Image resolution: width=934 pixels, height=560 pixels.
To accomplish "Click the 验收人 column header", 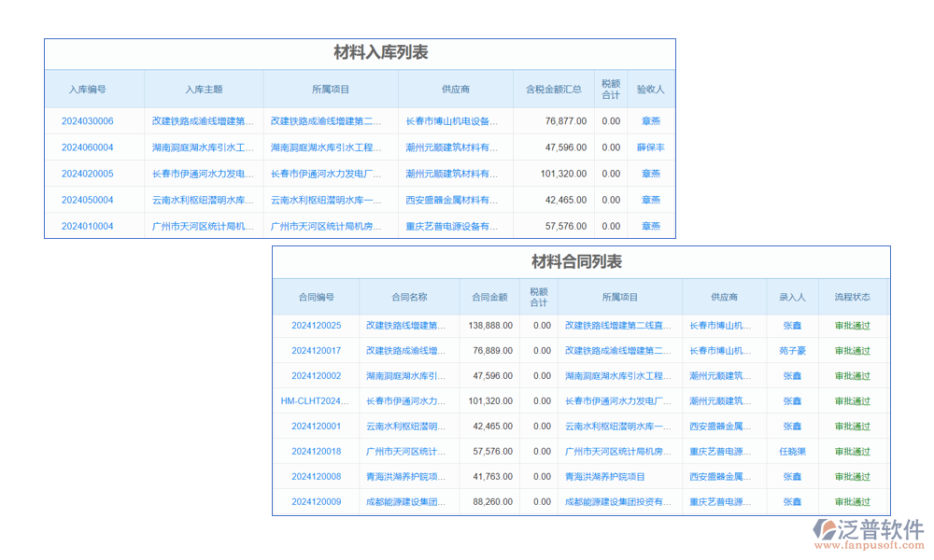I will pyautogui.click(x=651, y=90).
